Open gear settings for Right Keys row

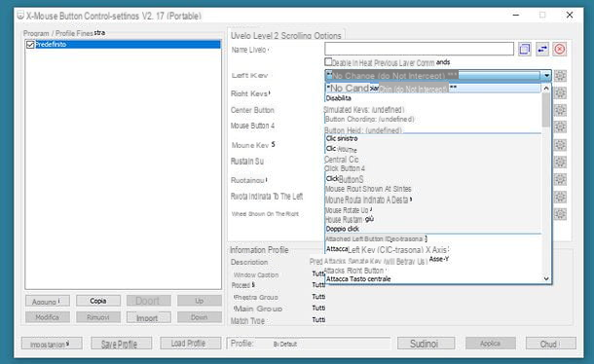(560, 93)
